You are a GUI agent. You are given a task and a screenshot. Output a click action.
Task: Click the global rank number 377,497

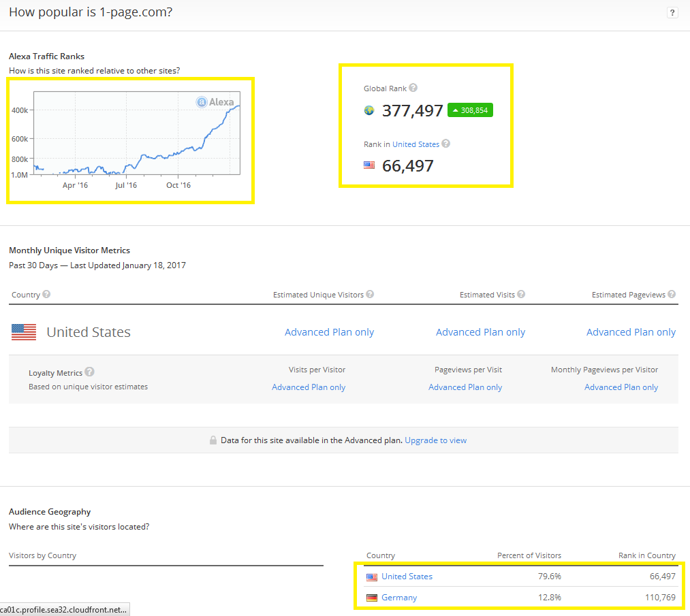click(412, 110)
